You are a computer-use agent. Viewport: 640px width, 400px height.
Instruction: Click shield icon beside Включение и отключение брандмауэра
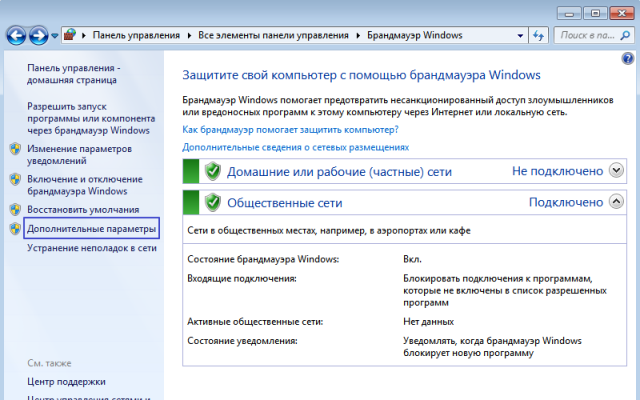[x=16, y=179]
